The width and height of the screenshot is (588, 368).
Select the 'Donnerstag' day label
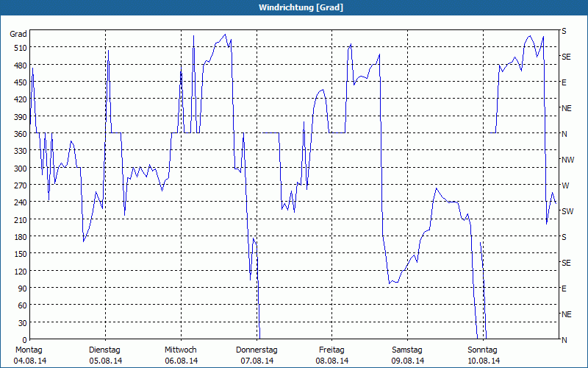[257, 350]
